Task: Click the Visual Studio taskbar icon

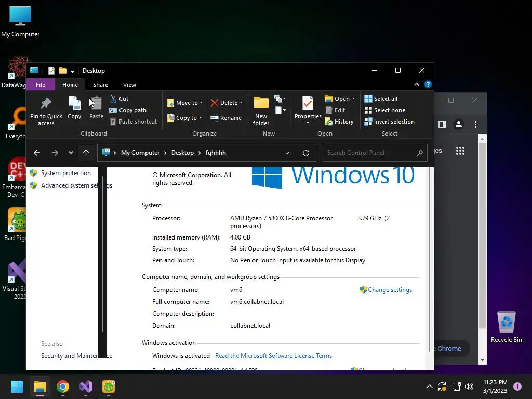Action: (86, 387)
